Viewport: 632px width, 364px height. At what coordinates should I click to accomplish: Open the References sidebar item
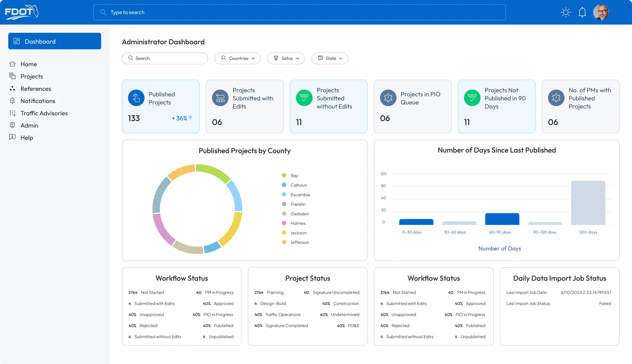[x=36, y=89]
